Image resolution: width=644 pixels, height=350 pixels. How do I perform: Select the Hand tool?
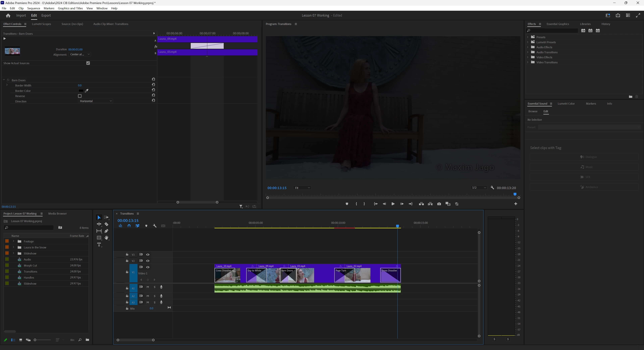point(106,238)
